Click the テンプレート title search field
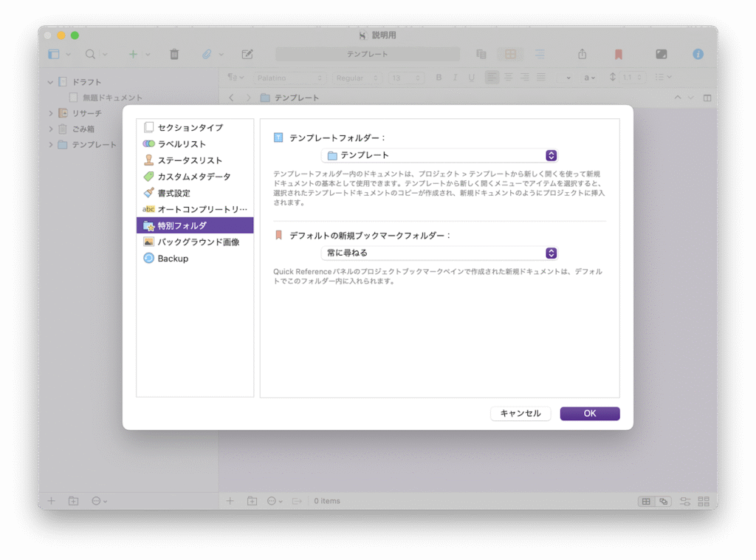Screen dimensions: 756x560 (x=368, y=54)
